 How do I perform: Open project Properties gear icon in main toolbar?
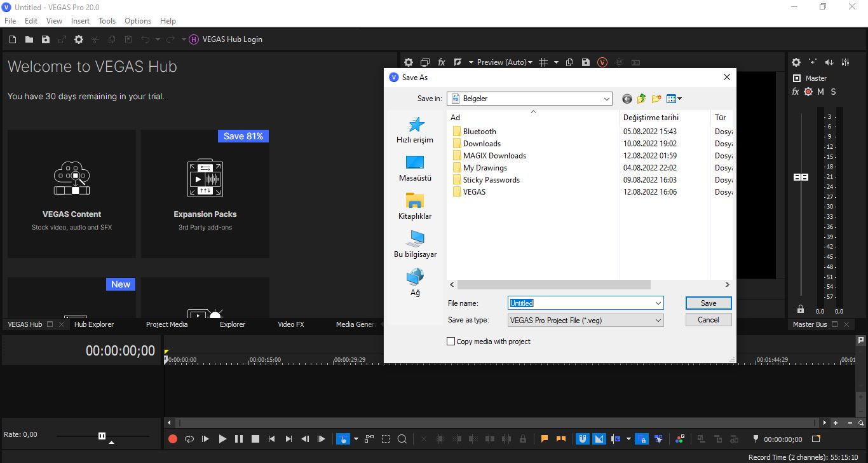click(x=79, y=39)
